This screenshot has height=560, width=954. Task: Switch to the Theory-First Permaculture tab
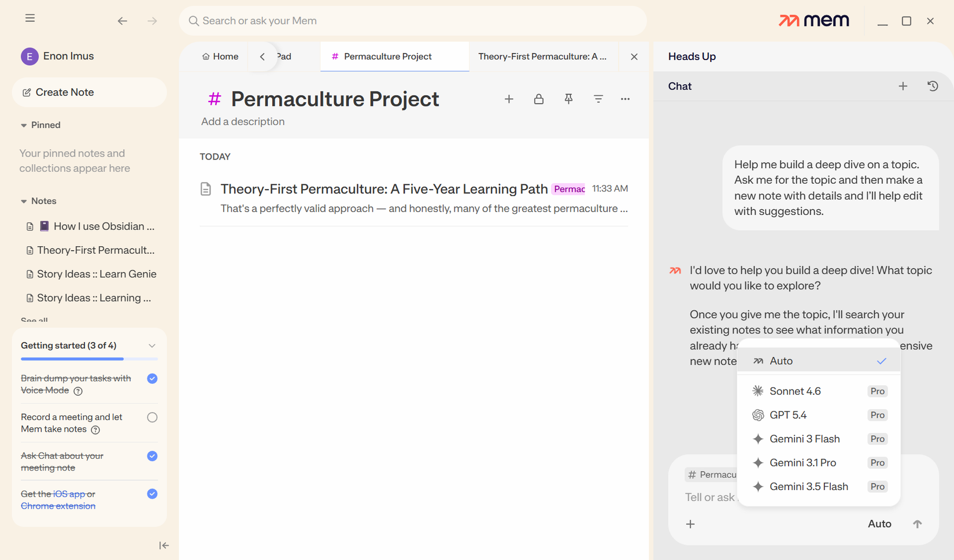tap(542, 57)
